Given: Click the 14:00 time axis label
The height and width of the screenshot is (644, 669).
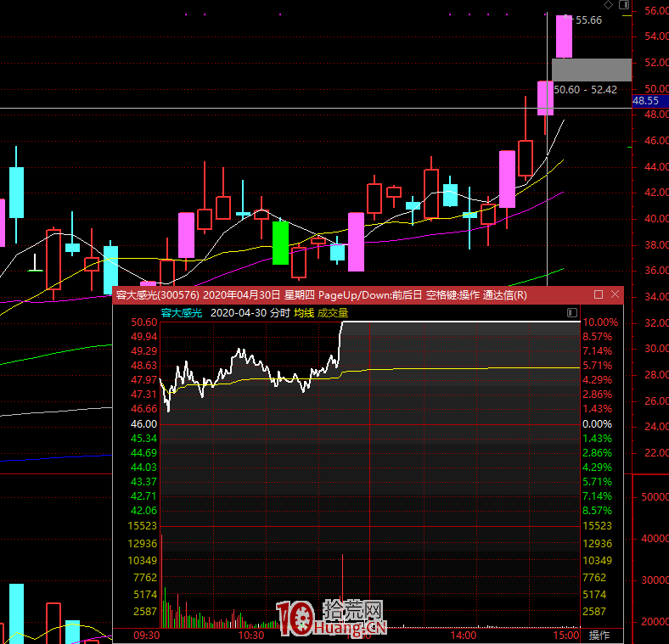Looking at the screenshot, I should [x=464, y=635].
